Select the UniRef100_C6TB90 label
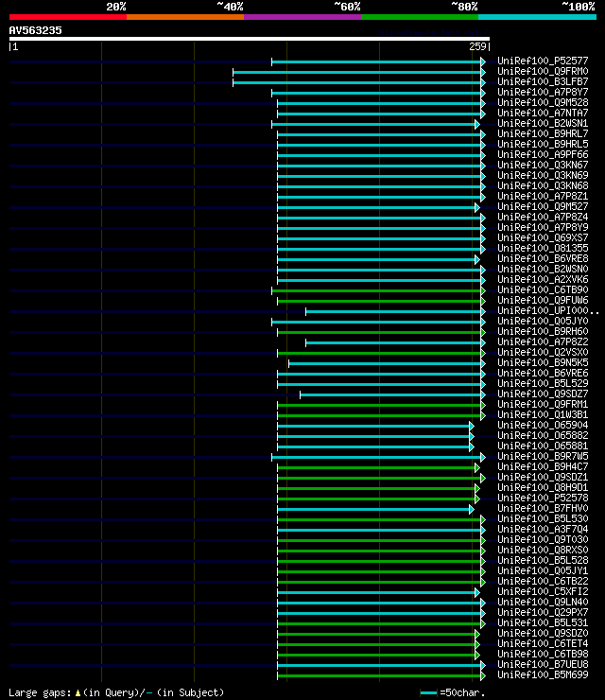The height and width of the screenshot is (700, 605). click(x=543, y=290)
